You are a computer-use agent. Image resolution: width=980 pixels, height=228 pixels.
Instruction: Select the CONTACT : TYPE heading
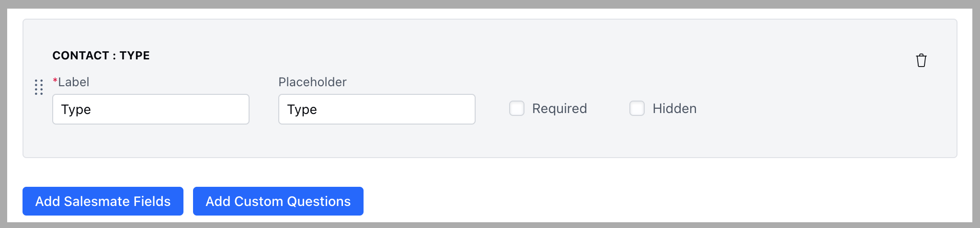tap(101, 56)
